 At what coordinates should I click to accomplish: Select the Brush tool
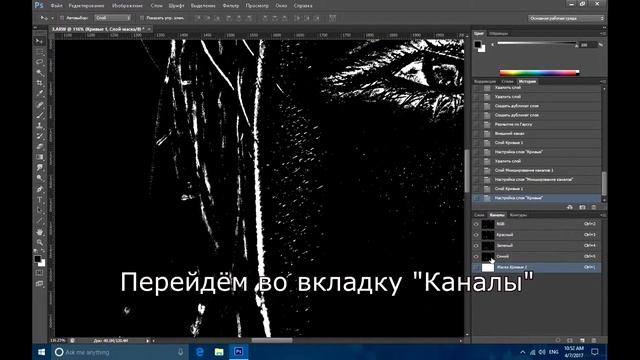coord(40,115)
